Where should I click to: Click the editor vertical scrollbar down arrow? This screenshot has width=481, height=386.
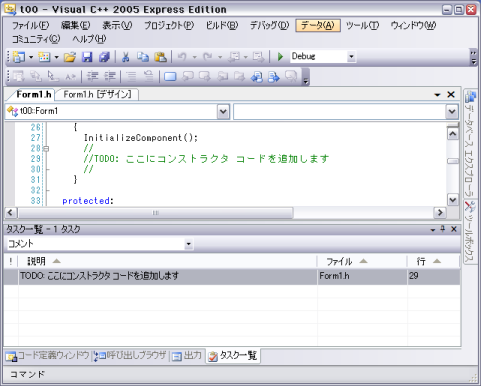(x=453, y=200)
